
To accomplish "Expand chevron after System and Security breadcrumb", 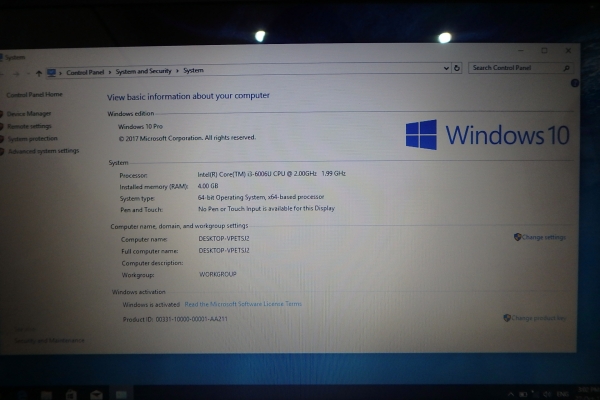I will (177, 71).
